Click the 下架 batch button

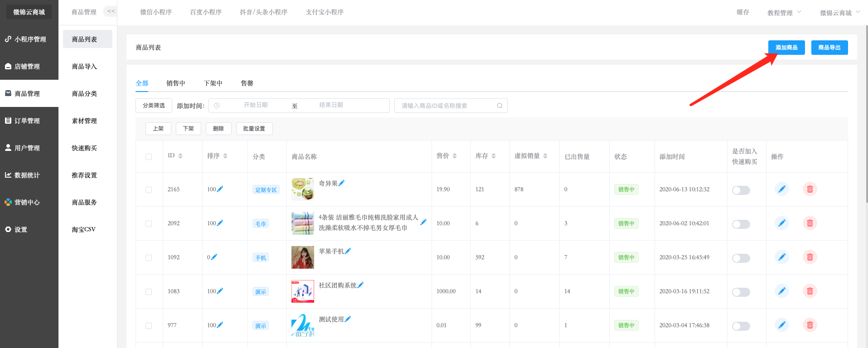click(189, 129)
